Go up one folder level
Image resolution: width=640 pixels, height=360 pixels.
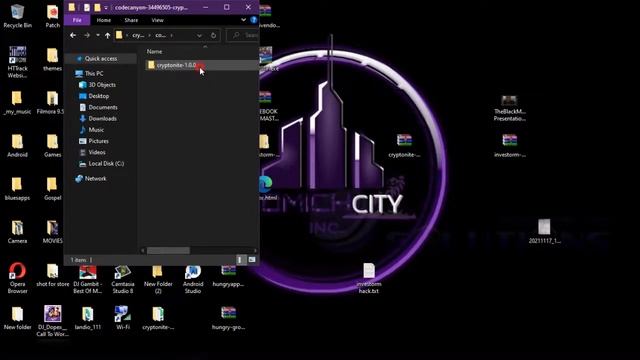pyautogui.click(x=107, y=36)
